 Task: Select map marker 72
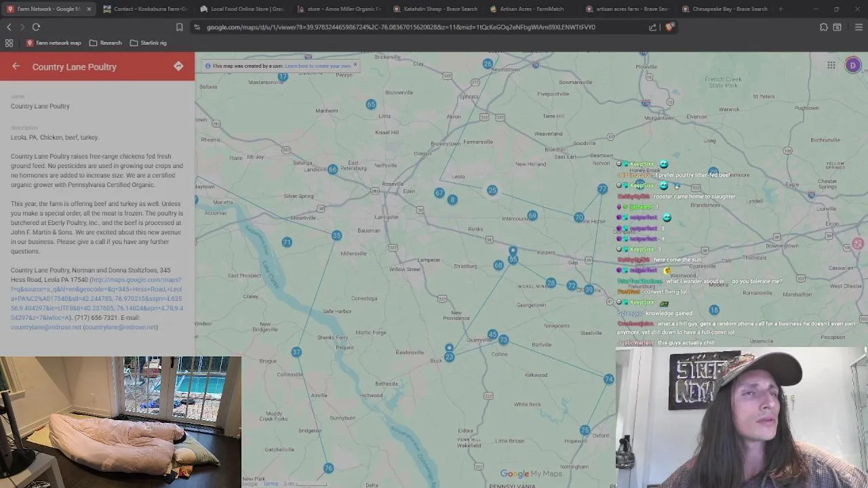coord(572,286)
